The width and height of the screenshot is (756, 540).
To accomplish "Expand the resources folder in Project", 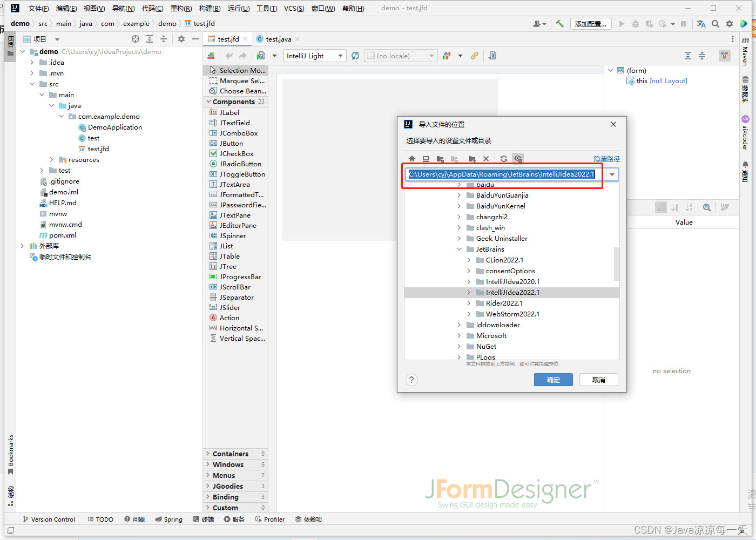I will (x=51, y=160).
